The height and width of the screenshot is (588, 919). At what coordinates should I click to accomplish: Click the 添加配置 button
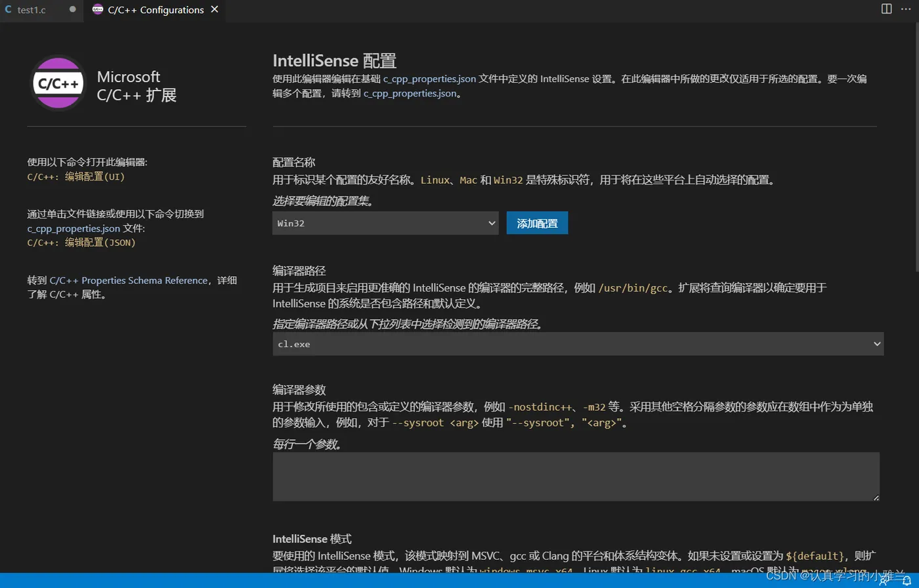coord(537,223)
